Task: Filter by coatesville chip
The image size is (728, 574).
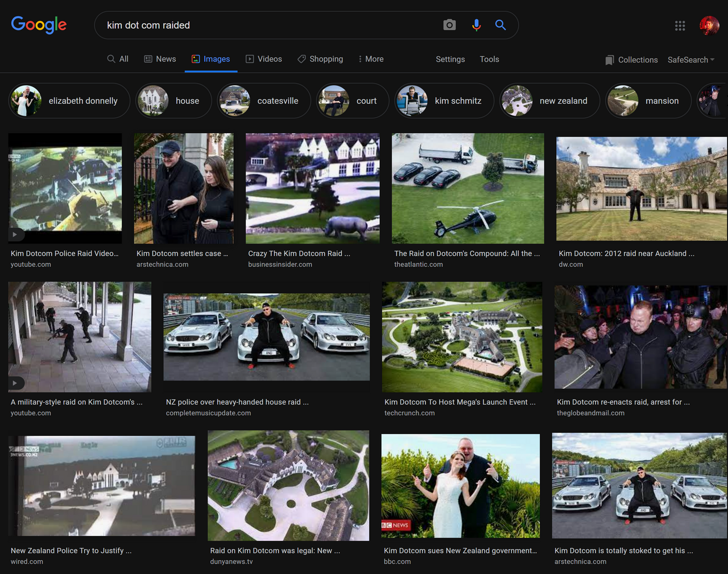Action: (263, 101)
